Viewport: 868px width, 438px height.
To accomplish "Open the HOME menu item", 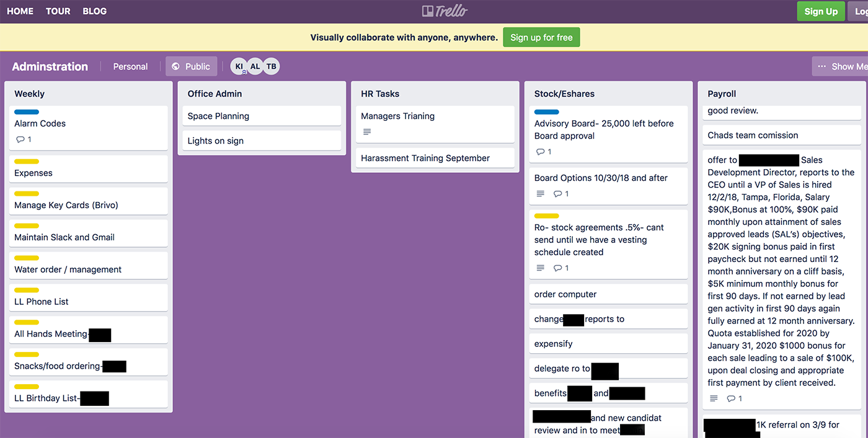I will [x=20, y=11].
